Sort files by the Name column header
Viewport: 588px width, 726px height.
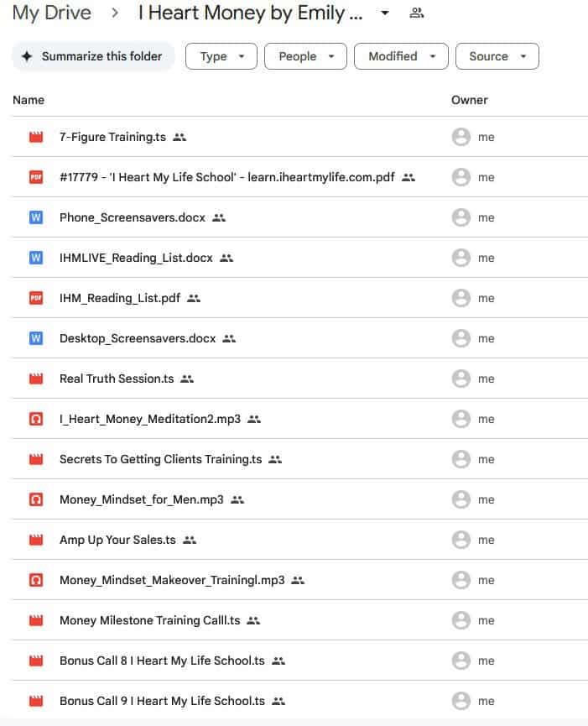click(x=29, y=100)
